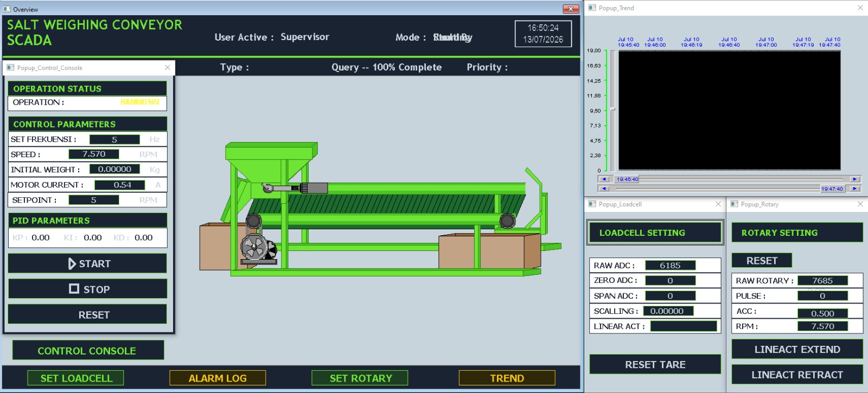
Task: Open the SET LOADCELL popup
Action: click(76, 378)
